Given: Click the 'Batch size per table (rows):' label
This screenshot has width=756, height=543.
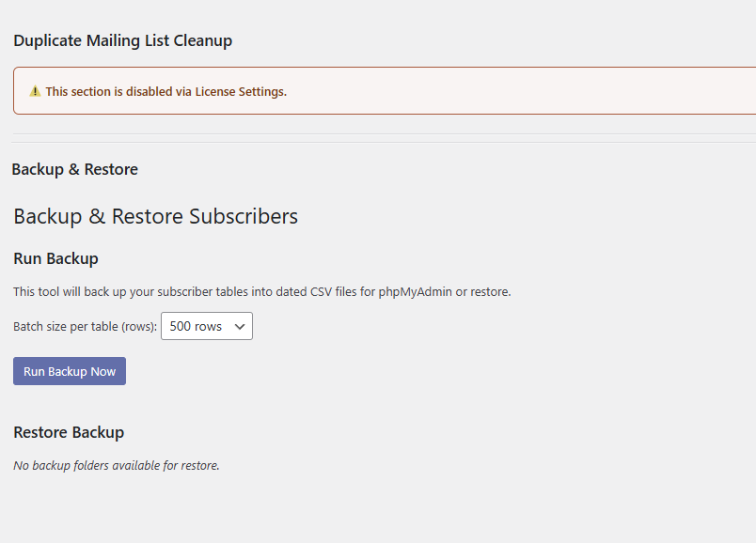Looking at the screenshot, I should [85, 327].
